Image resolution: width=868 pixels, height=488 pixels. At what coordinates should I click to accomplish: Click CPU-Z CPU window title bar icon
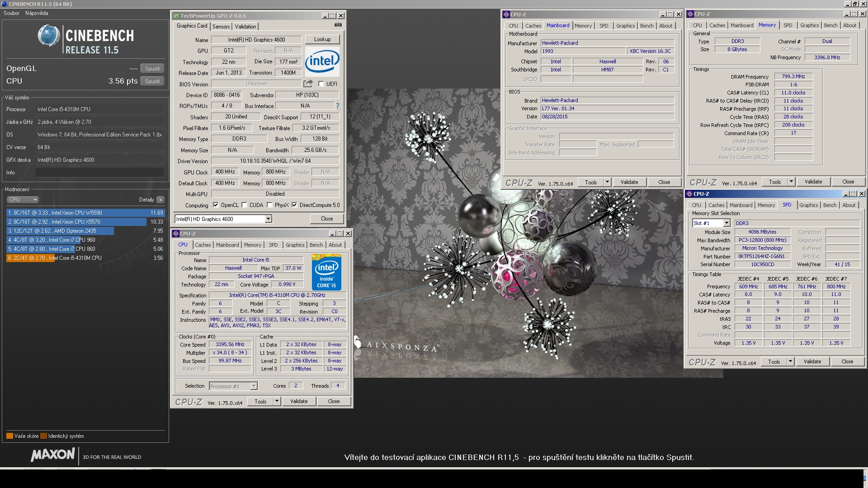(x=176, y=234)
